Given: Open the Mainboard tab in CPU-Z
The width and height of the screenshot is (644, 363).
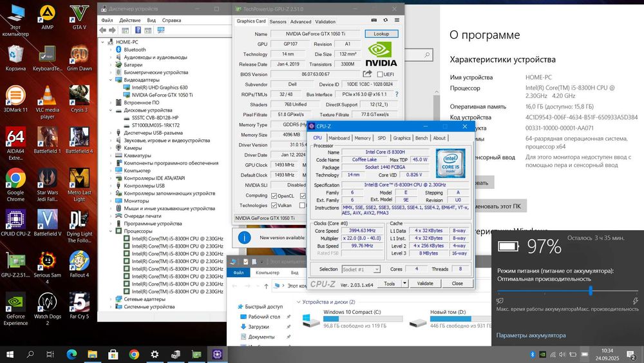Looking at the screenshot, I should [339, 138].
